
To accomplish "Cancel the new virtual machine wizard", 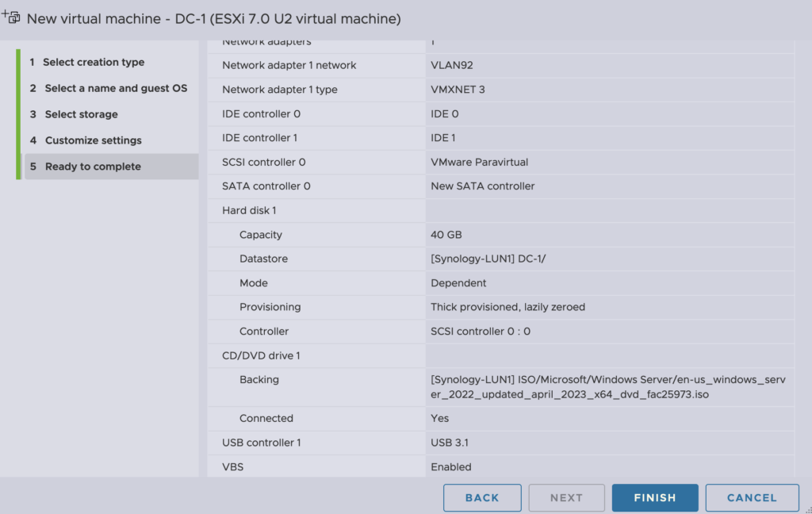I will [751, 497].
